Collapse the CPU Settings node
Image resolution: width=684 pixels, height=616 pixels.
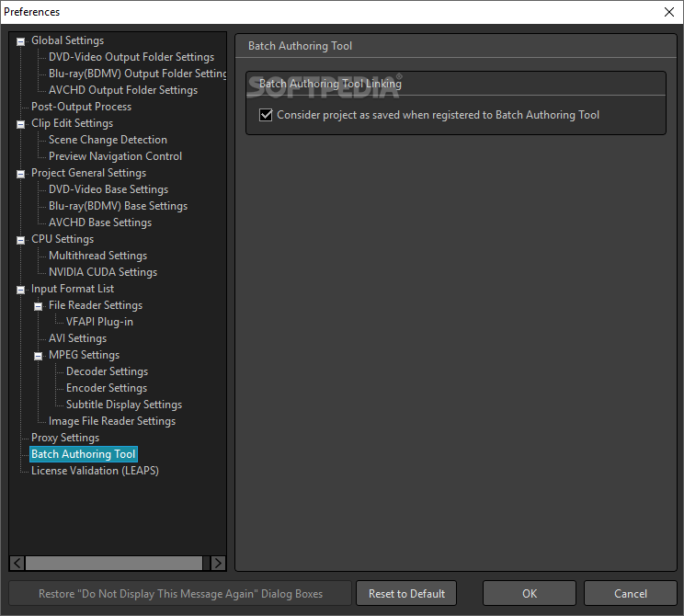coord(20,240)
